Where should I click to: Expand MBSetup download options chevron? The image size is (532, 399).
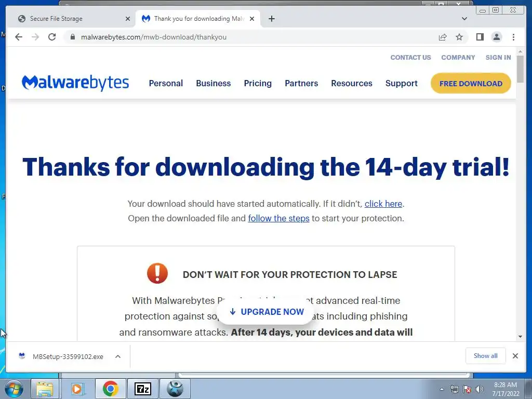(118, 356)
